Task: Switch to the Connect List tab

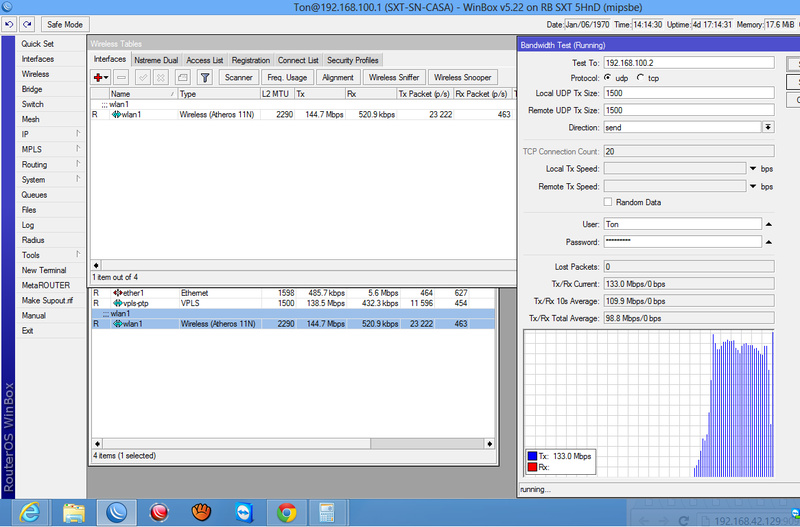Action: pos(298,60)
